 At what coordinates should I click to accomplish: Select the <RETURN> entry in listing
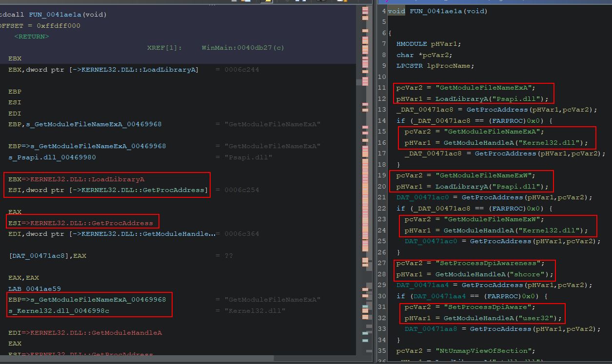coord(32,37)
